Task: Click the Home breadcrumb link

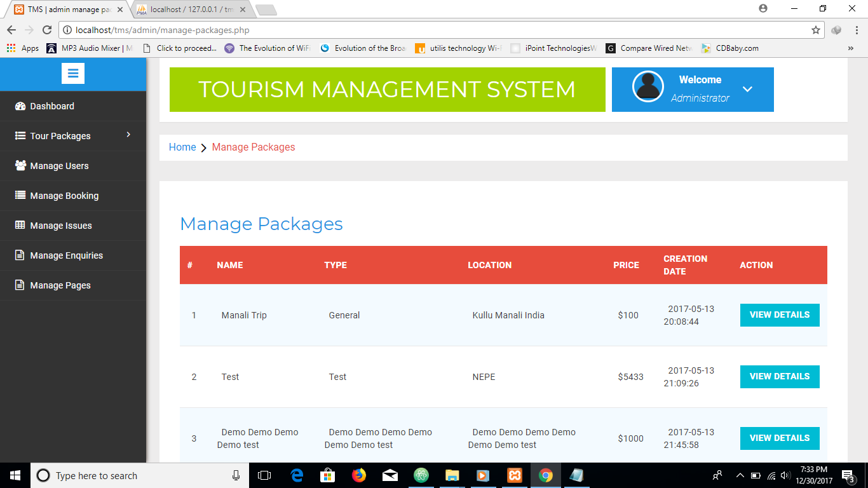Action: [182, 147]
